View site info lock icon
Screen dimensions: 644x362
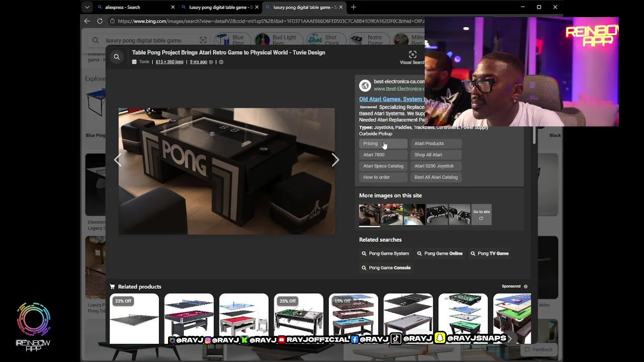[113, 21]
